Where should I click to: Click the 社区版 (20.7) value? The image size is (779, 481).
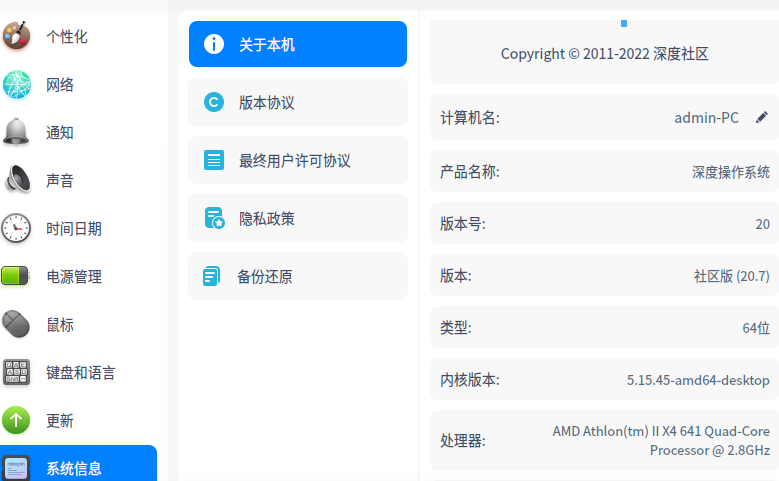point(732,276)
